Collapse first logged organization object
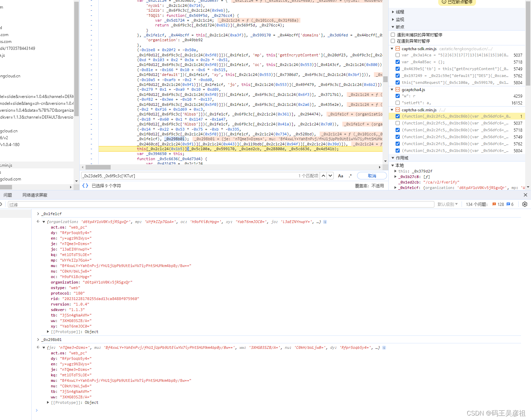The height and width of the screenshot is (420, 531). tap(44, 222)
